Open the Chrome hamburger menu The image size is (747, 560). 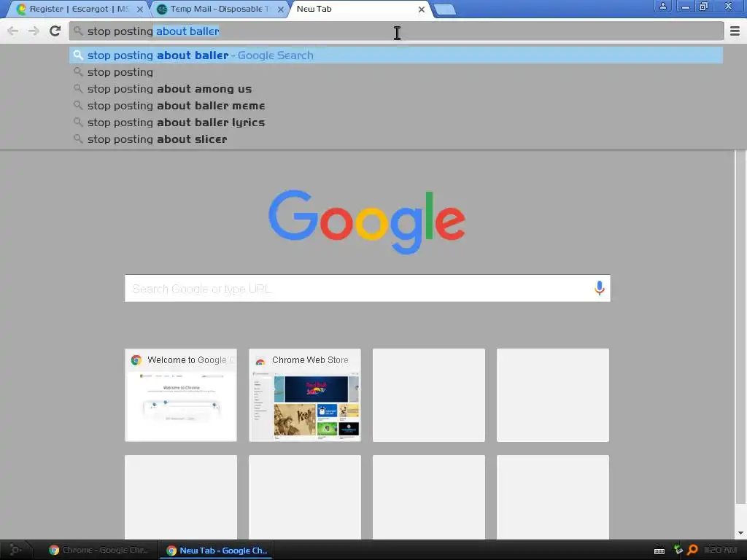(x=735, y=31)
